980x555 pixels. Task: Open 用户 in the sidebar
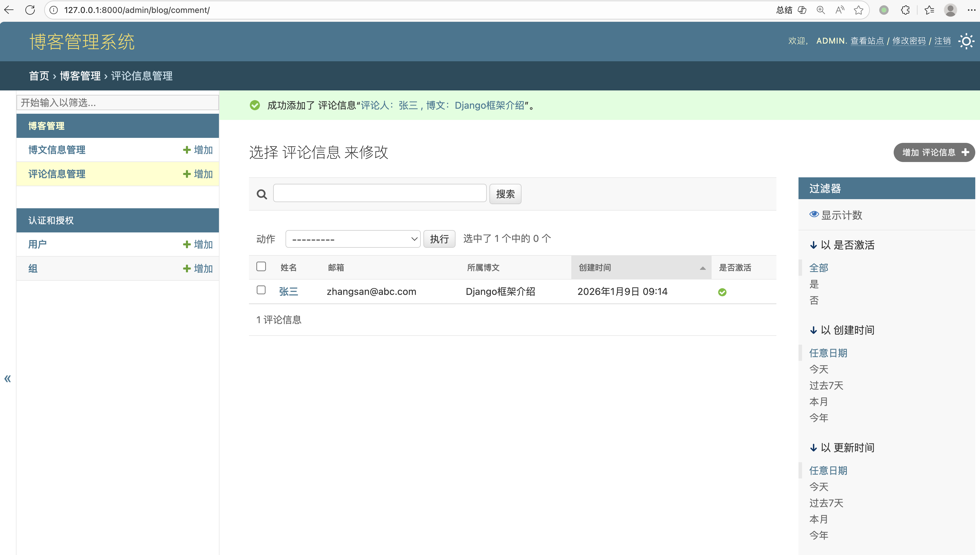tap(37, 244)
